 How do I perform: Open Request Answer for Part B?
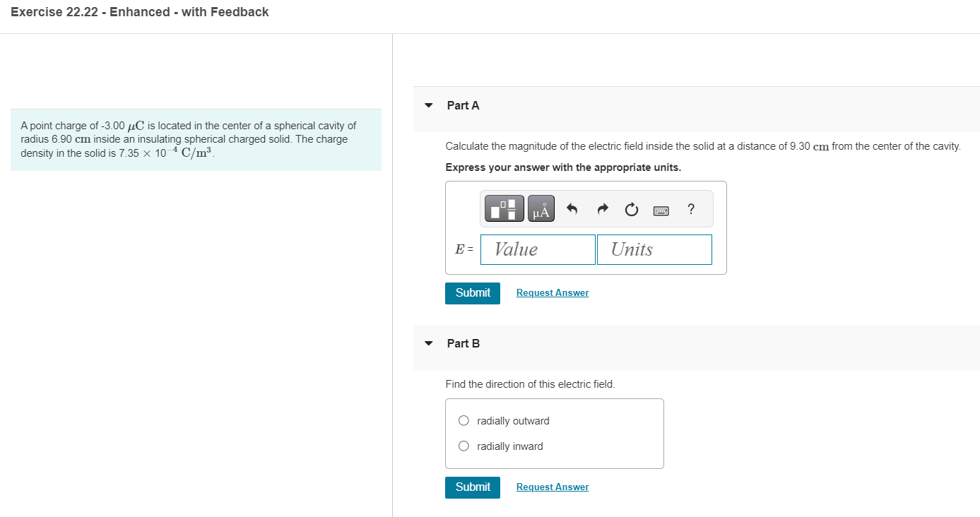[x=552, y=487]
